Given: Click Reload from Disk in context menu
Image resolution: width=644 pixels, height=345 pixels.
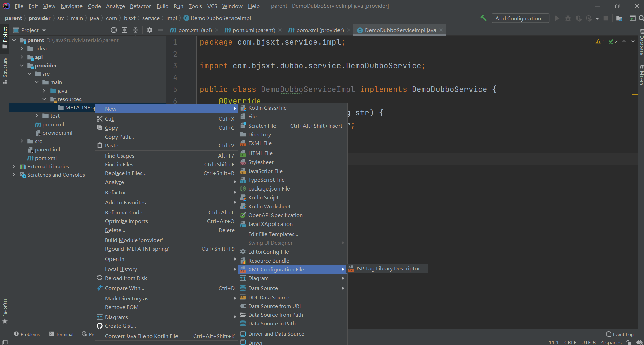Looking at the screenshot, I should (166, 278).
